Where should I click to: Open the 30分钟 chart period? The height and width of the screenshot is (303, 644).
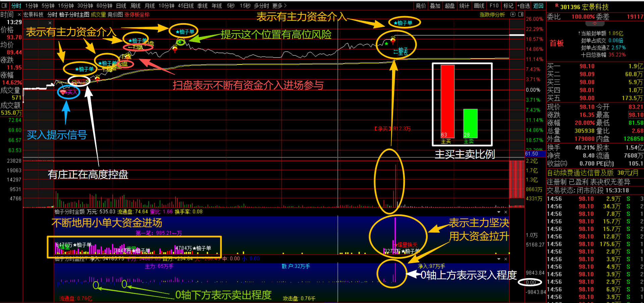(85, 6)
